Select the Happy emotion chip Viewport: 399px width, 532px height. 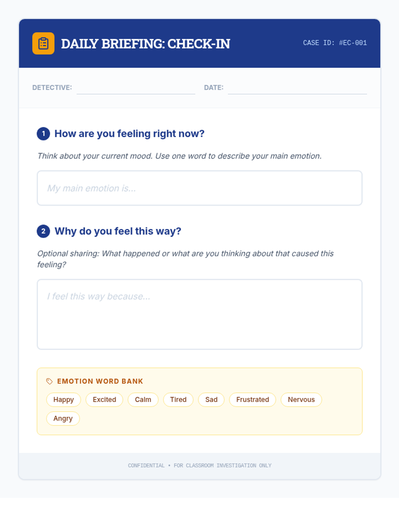[x=64, y=400]
